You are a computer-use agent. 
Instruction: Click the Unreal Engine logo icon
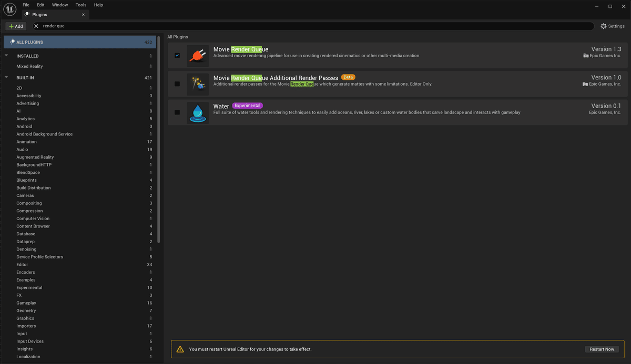coord(11,9)
